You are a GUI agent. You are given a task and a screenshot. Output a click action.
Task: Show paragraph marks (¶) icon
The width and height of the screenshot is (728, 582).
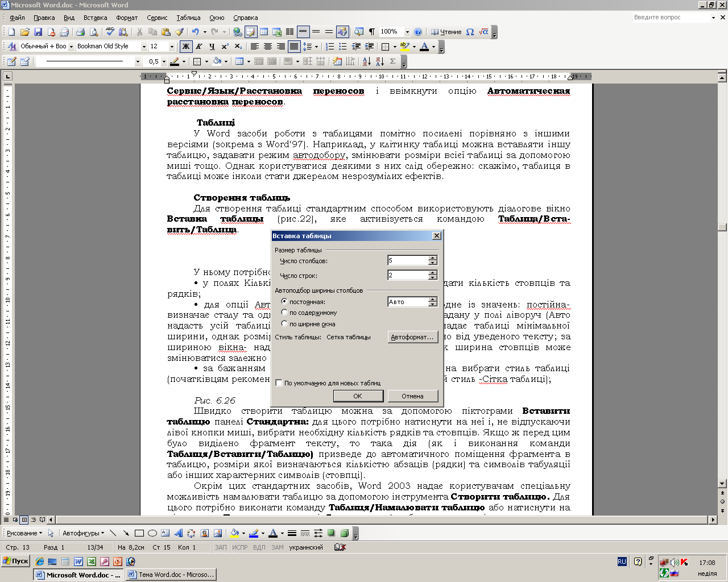(x=372, y=32)
